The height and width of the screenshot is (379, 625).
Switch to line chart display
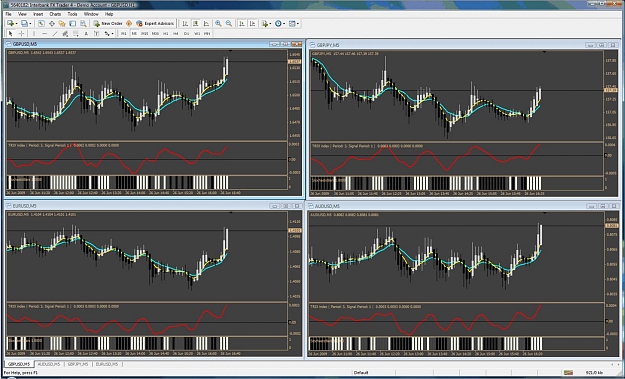tap(206, 24)
